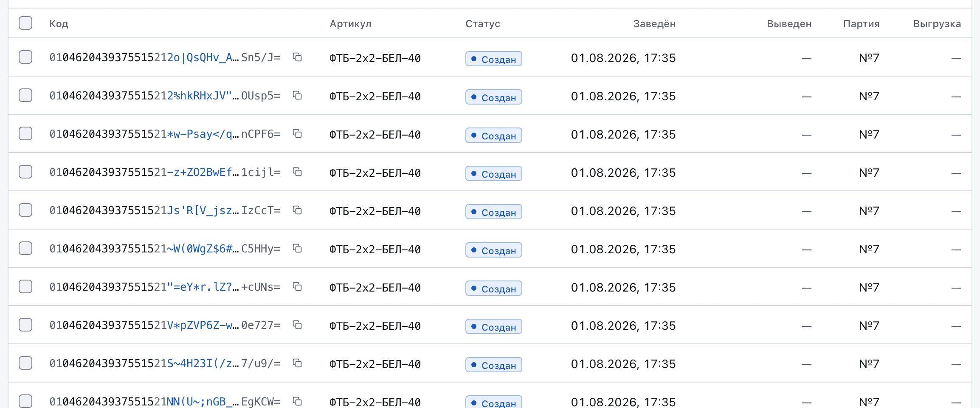Viewport: 980px width, 408px height.
Task: Click the Артикул column header
Action: coord(350,24)
